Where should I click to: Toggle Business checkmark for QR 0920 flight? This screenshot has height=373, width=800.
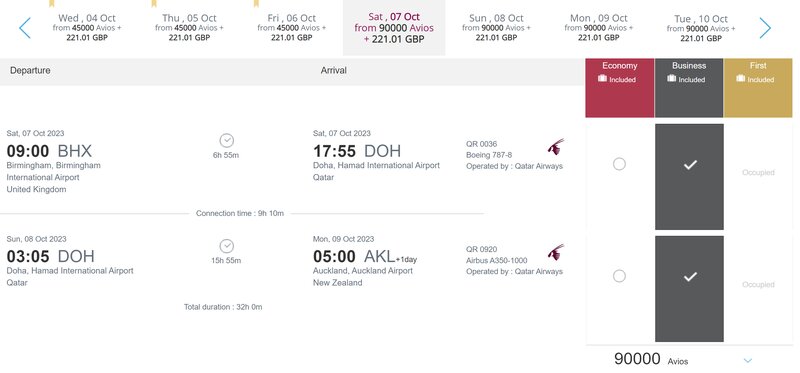[x=689, y=289]
